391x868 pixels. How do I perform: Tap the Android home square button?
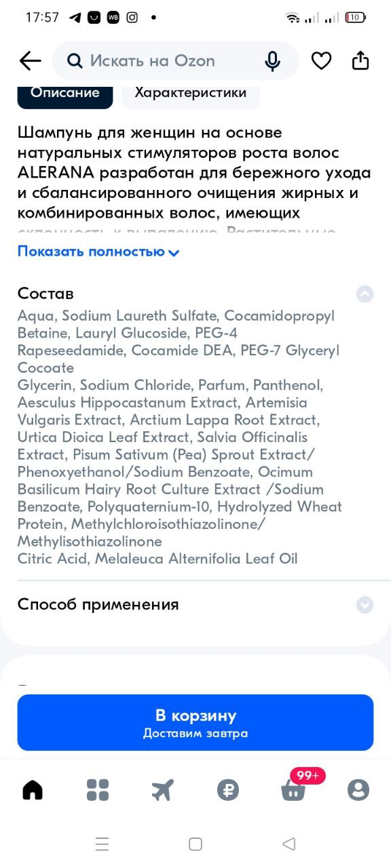pos(195,844)
